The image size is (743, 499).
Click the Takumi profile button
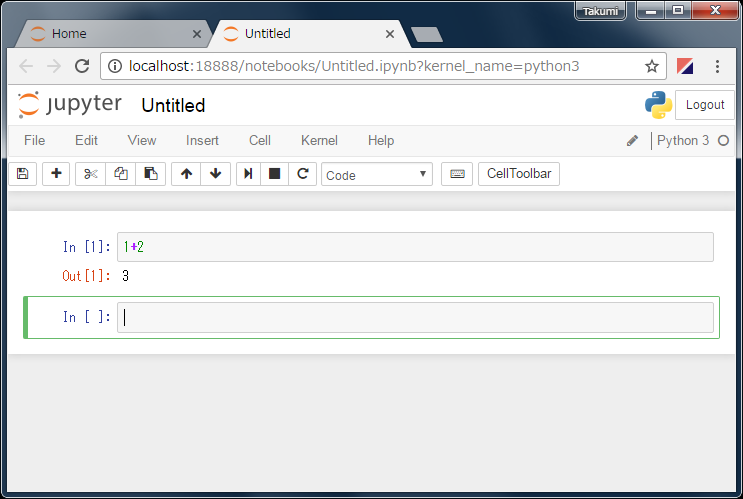(600, 11)
